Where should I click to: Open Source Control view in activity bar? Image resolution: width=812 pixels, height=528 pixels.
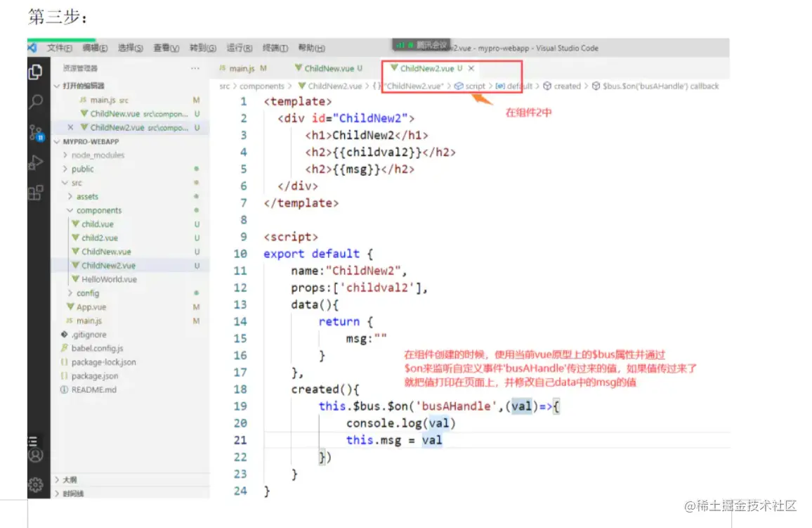pos(37,133)
